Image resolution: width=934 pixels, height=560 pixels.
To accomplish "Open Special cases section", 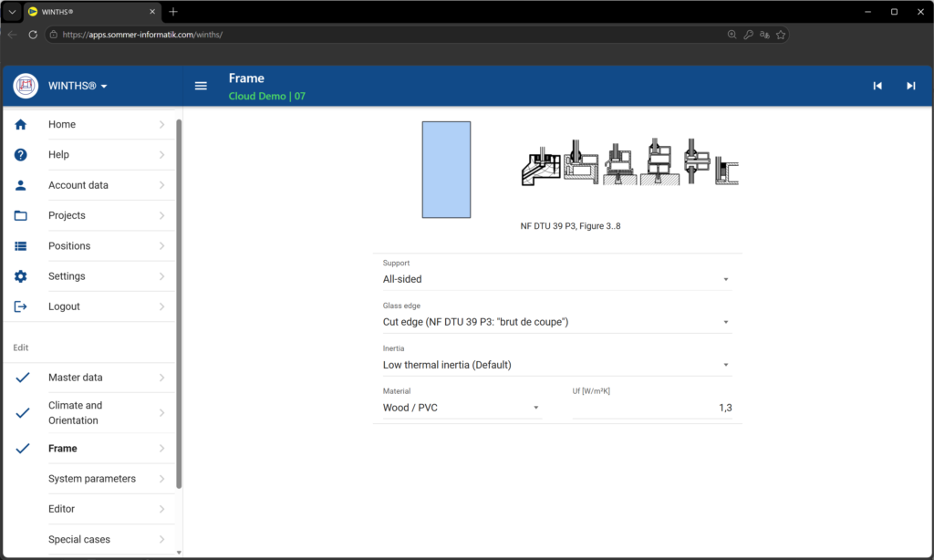I will click(x=89, y=540).
